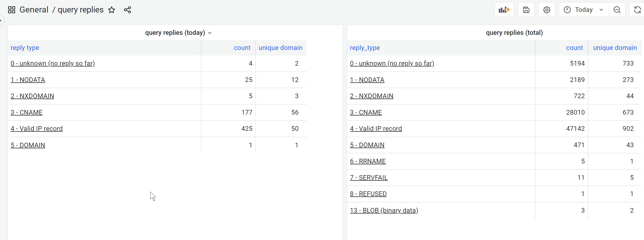Open '0 - unknown' link in total table

point(392,63)
